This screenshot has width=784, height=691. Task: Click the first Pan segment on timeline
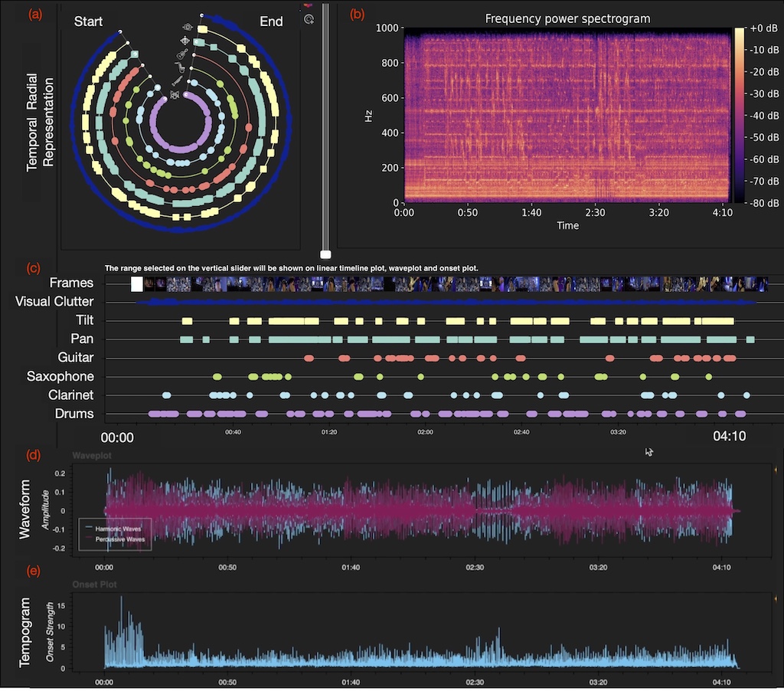click(187, 339)
